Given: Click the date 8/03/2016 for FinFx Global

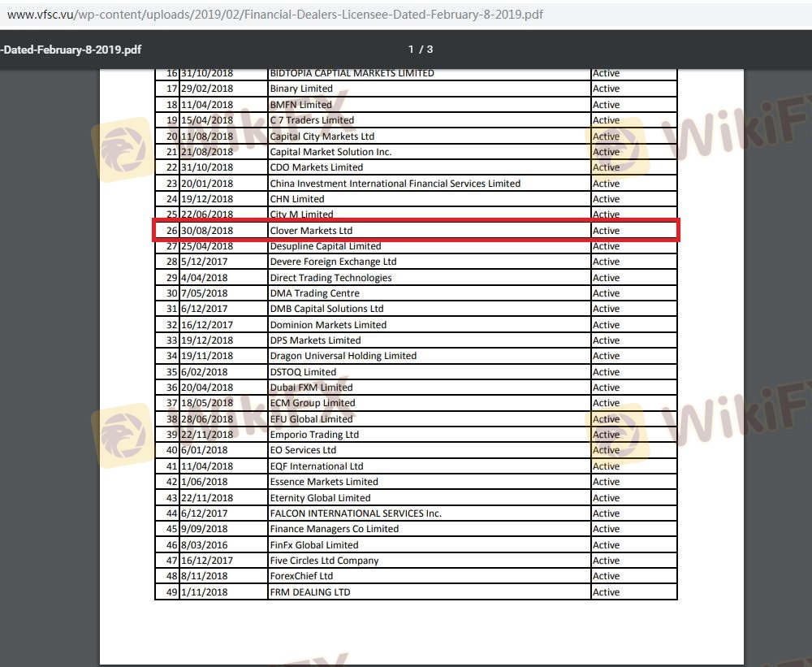Looking at the screenshot, I should pos(204,545).
